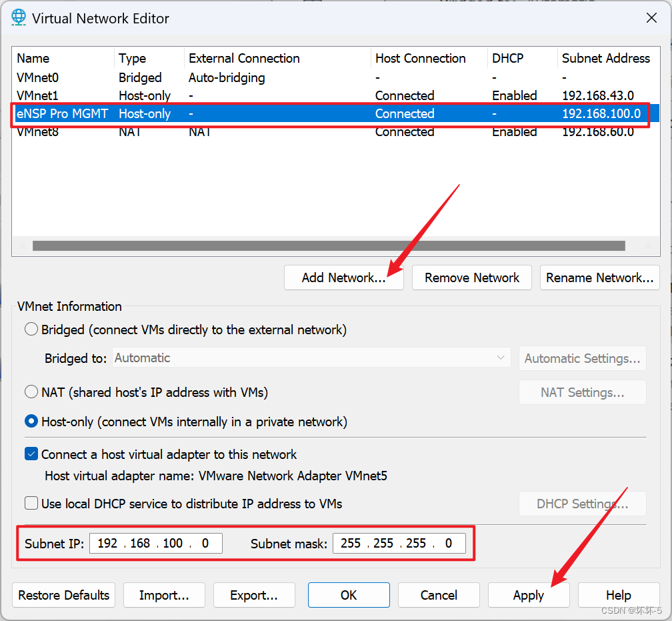Click the Import button
Screen dimensions: 672x621
[164, 595]
